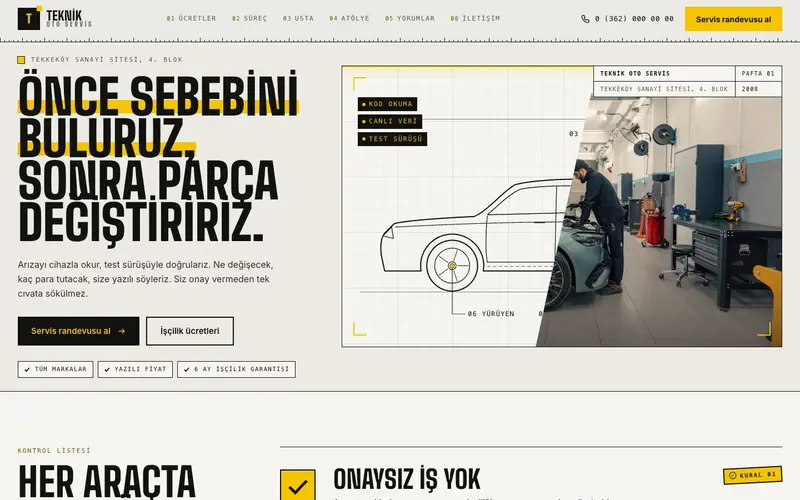Image resolution: width=800 pixels, height=500 pixels.
Task: Click the phone icon in the header
Action: 585,19
